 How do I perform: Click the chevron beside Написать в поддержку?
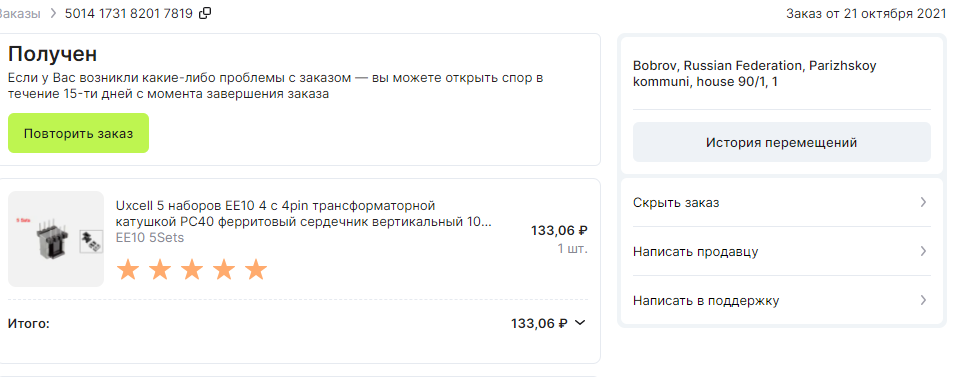[x=924, y=300]
